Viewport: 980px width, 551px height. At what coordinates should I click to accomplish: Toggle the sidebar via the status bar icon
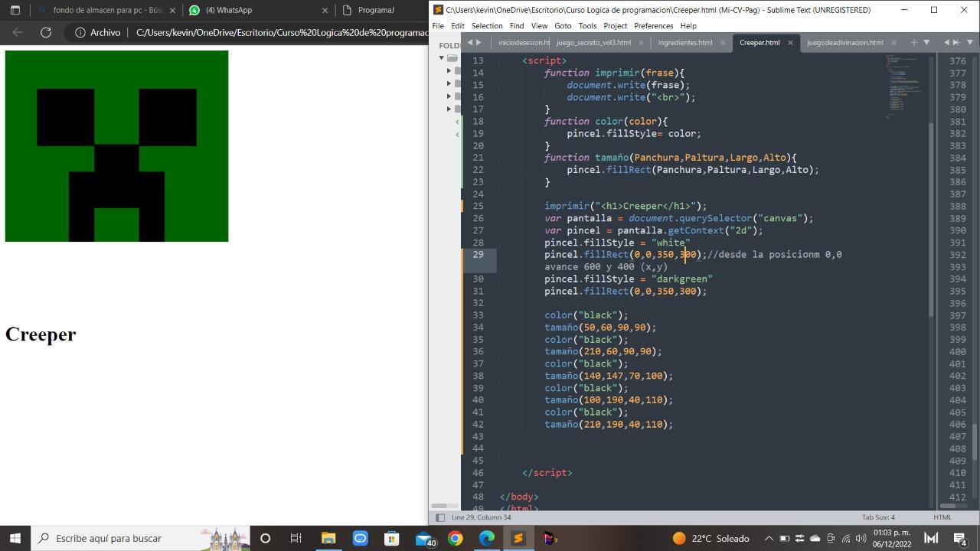click(439, 518)
